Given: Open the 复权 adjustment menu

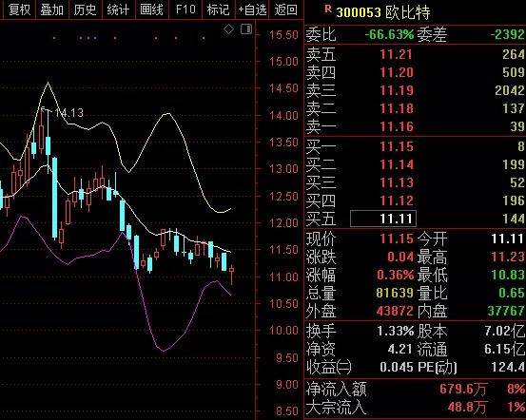Looking at the screenshot, I should (19, 10).
